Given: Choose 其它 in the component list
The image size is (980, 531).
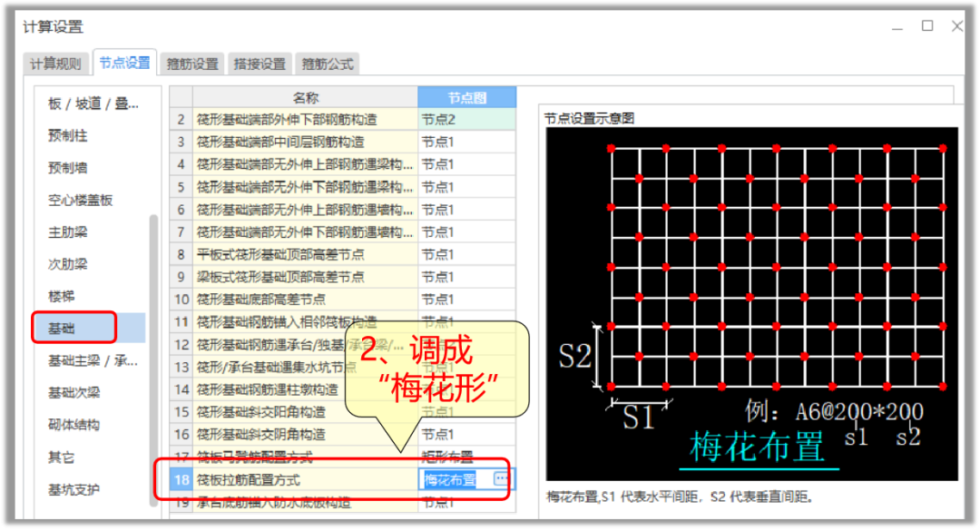Looking at the screenshot, I should pyautogui.click(x=62, y=457).
